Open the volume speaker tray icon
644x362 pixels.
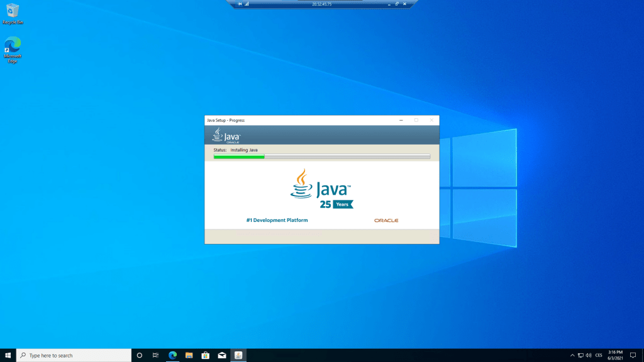tap(589, 355)
